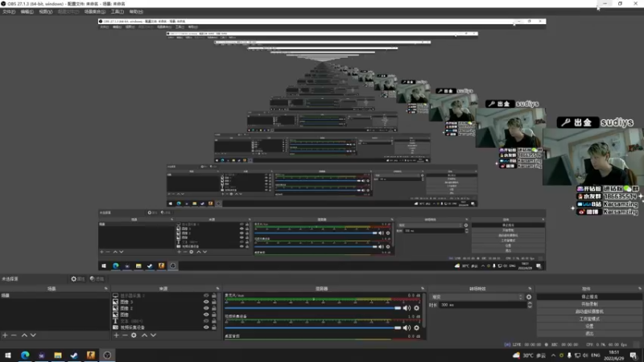
Task: Click the audio mixer vertical scrollbar
Action: [x=424, y=311]
